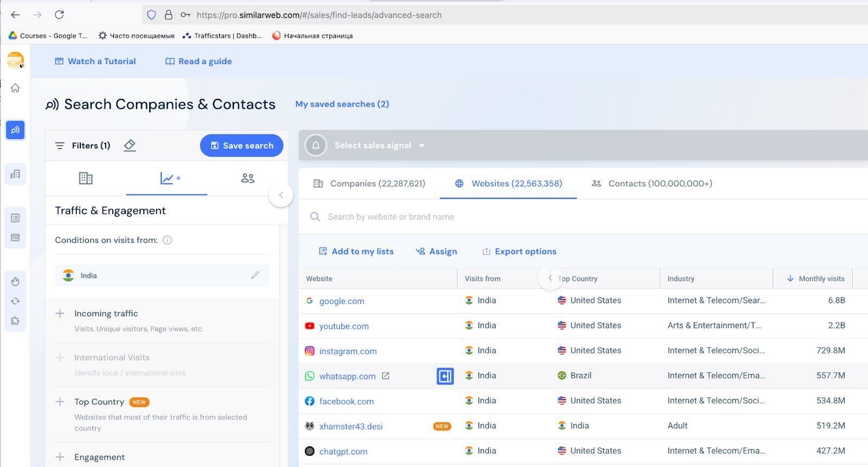Click the site lock icon in address bar

click(169, 15)
